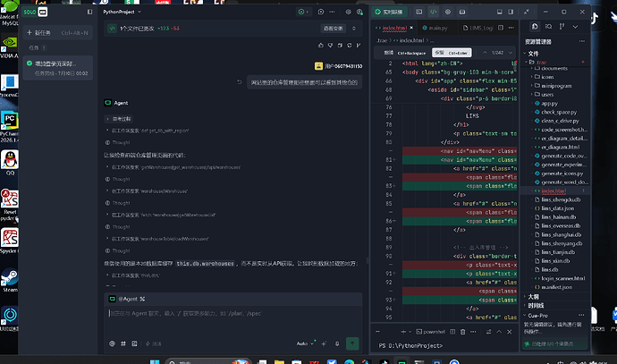The image size is (617, 364).
Task: Select lims_shanghai.db in file tree
Action: pos(562,234)
